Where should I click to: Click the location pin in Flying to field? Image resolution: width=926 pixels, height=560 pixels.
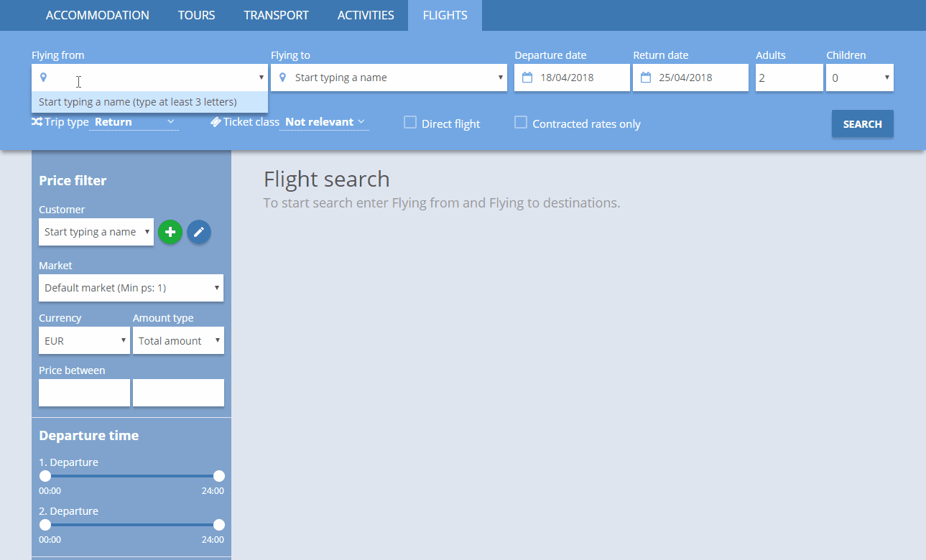point(282,77)
